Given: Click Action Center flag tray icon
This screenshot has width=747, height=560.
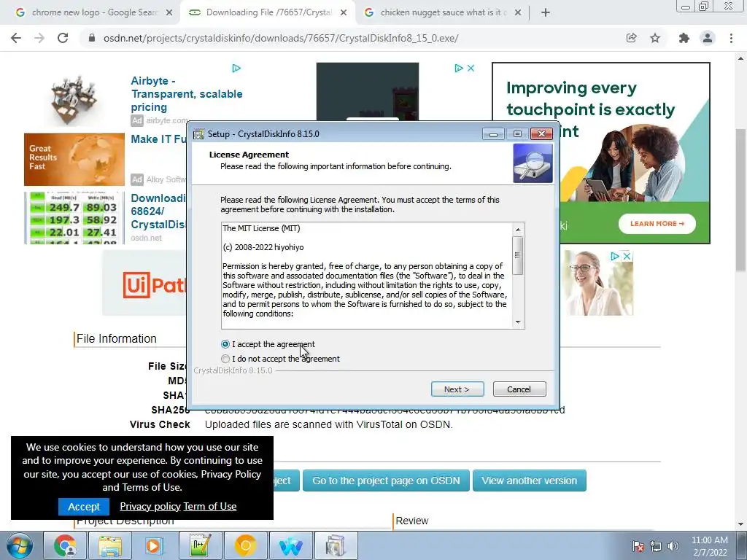Looking at the screenshot, I should (x=638, y=546).
